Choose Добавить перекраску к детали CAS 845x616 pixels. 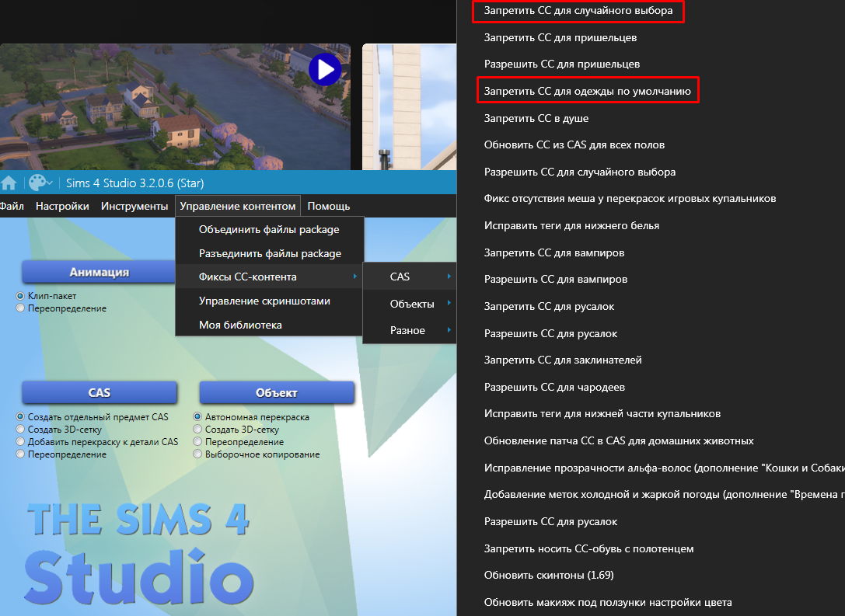(x=20, y=441)
